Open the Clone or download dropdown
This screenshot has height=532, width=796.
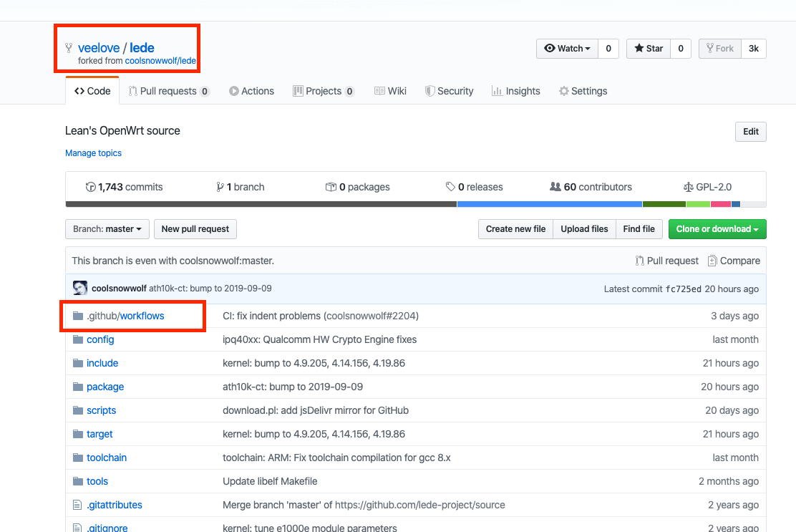click(717, 229)
